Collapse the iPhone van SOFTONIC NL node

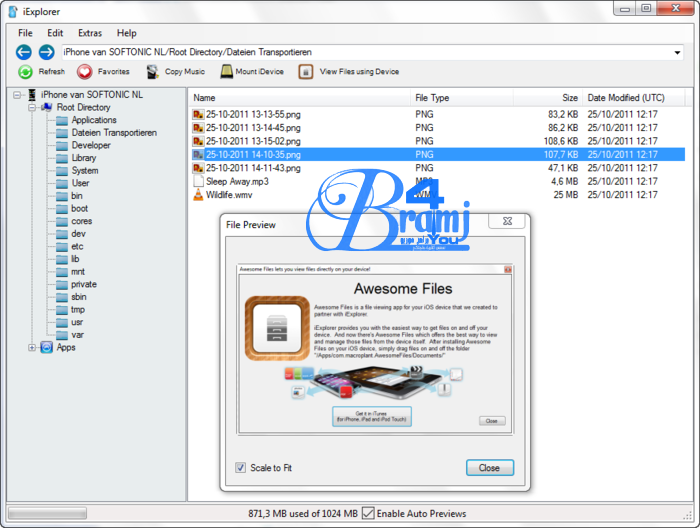coord(17,95)
